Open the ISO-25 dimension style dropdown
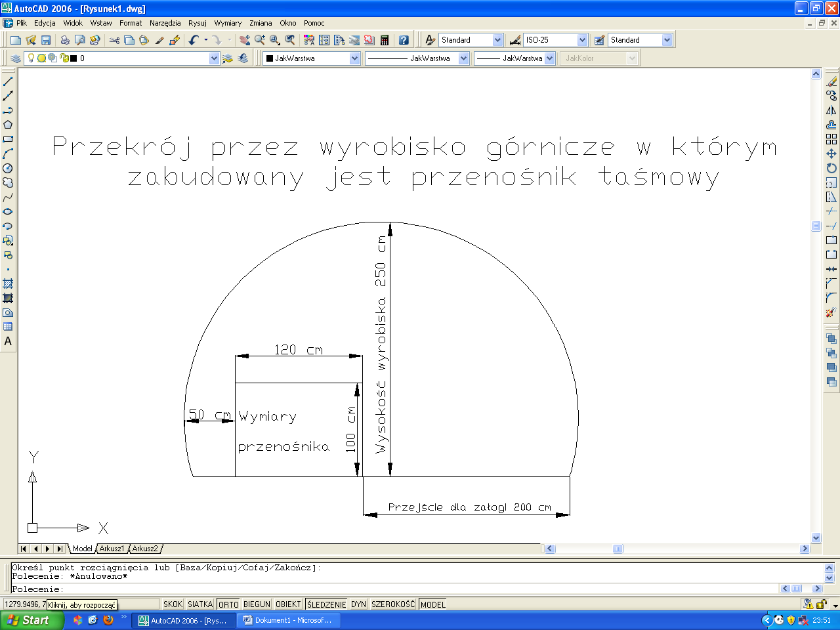Image resolution: width=840 pixels, height=630 pixels. pyautogui.click(x=581, y=40)
